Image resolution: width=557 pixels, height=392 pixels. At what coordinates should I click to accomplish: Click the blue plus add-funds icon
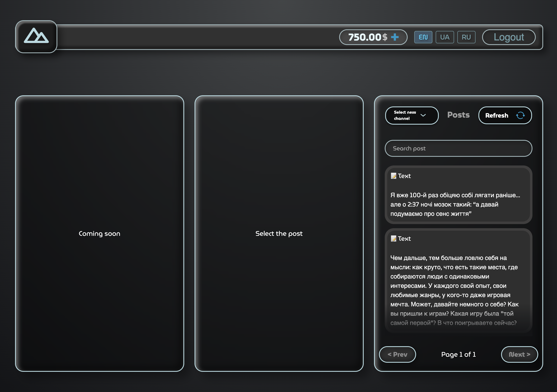(x=395, y=37)
